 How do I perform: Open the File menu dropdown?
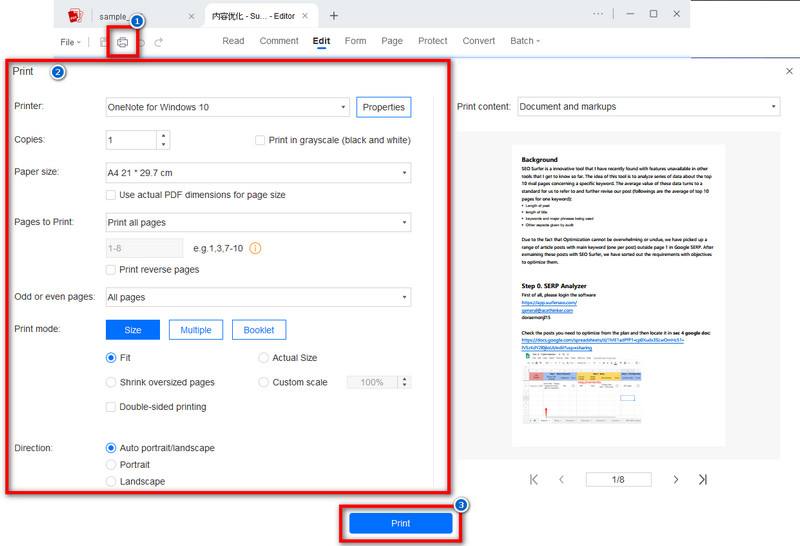tap(70, 42)
